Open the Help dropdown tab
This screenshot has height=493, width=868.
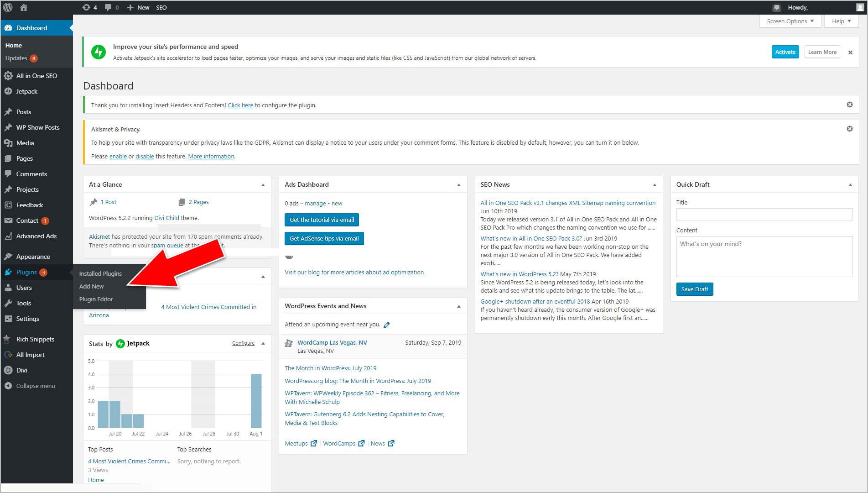841,21
